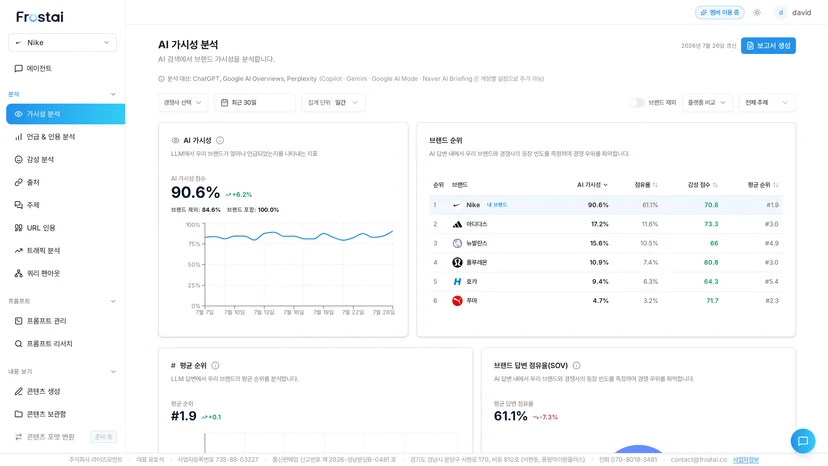This screenshot has width=828, height=466.
Task: Open the Nike brand selector dropdown
Action: pos(62,43)
